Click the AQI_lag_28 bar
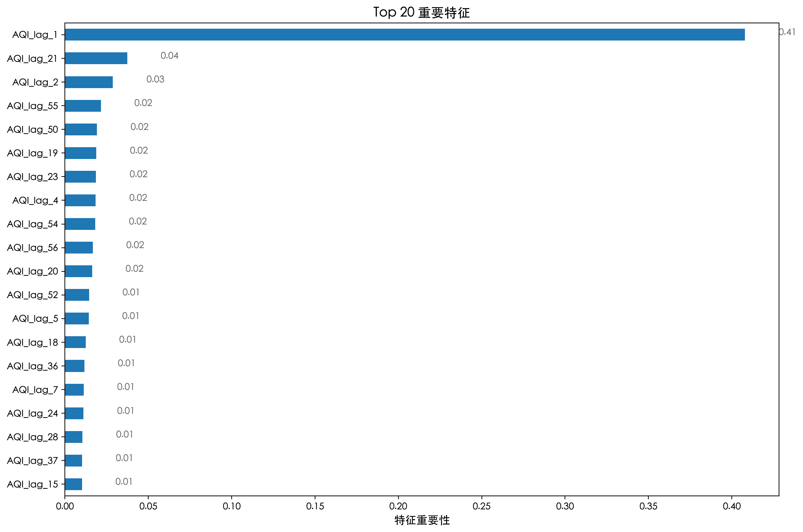 [74, 437]
